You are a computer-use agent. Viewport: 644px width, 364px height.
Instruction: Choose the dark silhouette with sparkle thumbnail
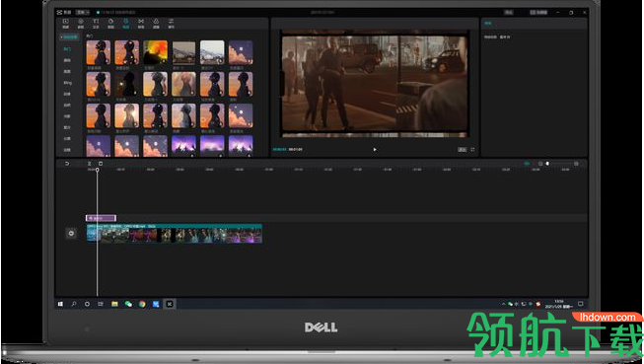[x=126, y=84]
